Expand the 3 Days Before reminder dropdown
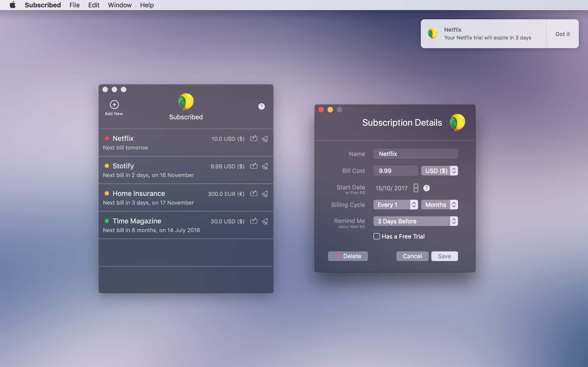Viewport: 588px width, 367px height. point(416,221)
